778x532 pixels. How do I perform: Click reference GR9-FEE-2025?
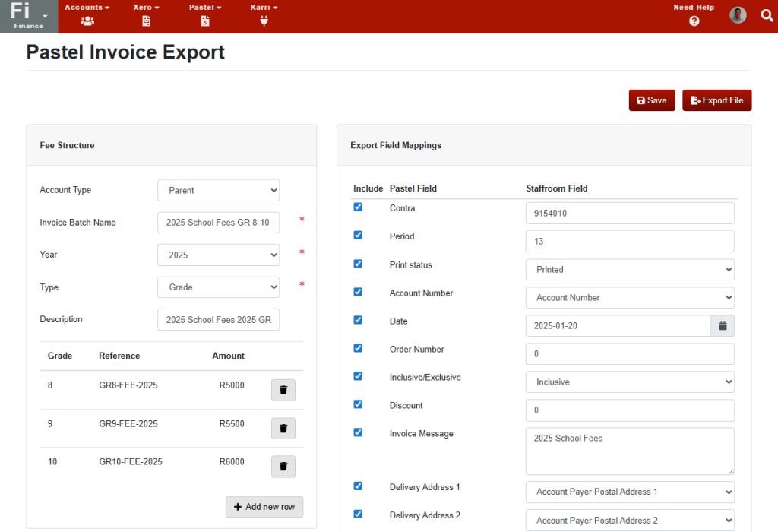[x=128, y=424]
